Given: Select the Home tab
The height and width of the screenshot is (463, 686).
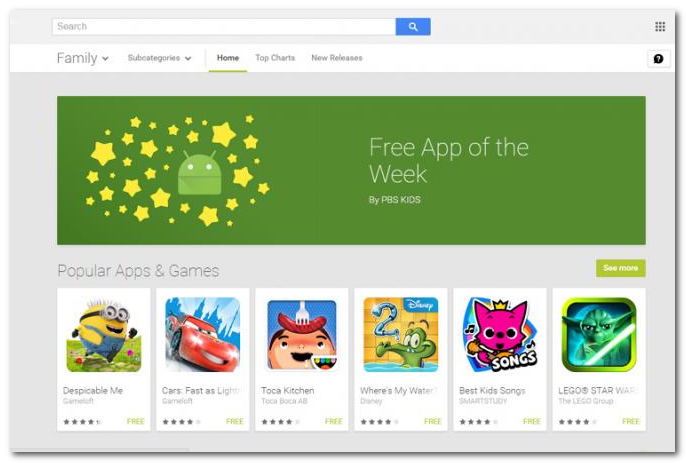Looking at the screenshot, I should pos(228,58).
